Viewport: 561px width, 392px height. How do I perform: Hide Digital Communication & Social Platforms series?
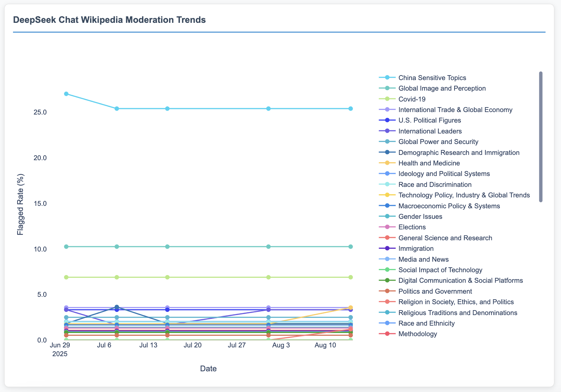point(451,280)
